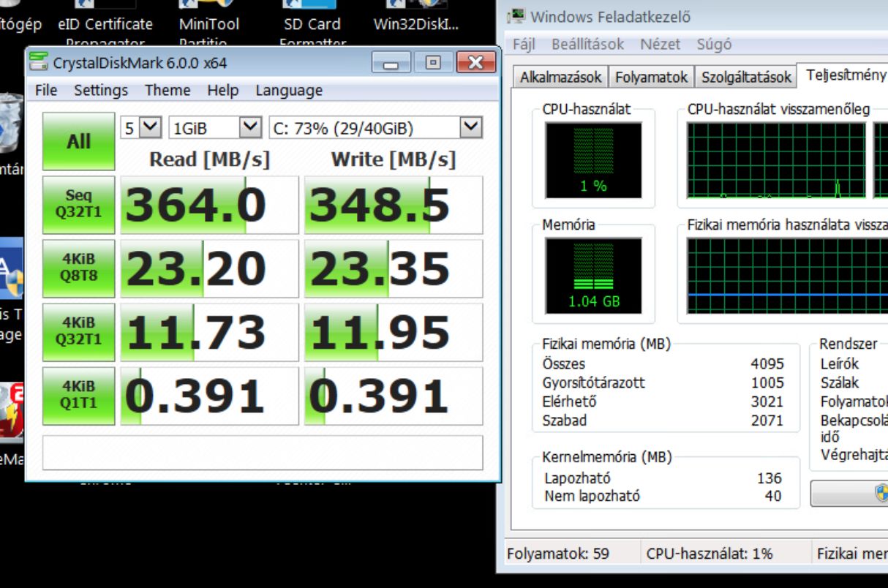Click the CrystalDiskMark title bar app icon
The height and width of the screenshot is (588, 888).
click(x=39, y=62)
